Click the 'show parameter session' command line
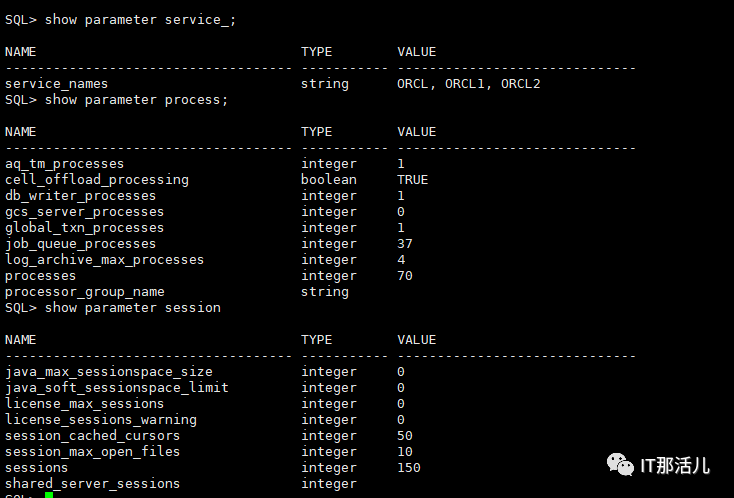Image resolution: width=734 pixels, height=498 pixels. 112,308
